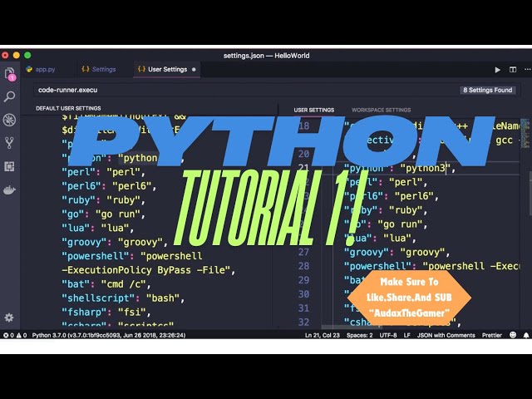Click the "bat": "cmd /c" line

pos(106,284)
